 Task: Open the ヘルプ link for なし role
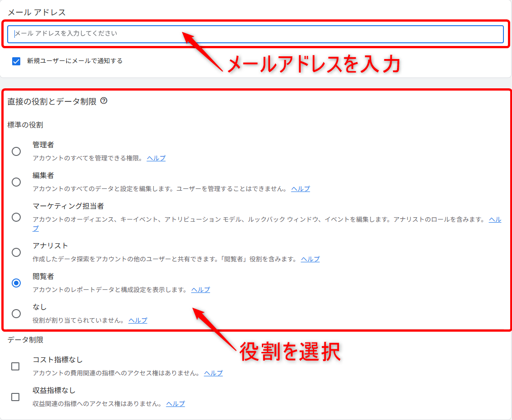click(x=138, y=320)
